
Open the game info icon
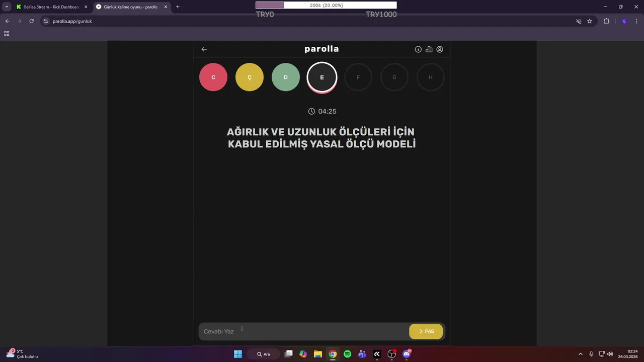pyautogui.click(x=418, y=49)
